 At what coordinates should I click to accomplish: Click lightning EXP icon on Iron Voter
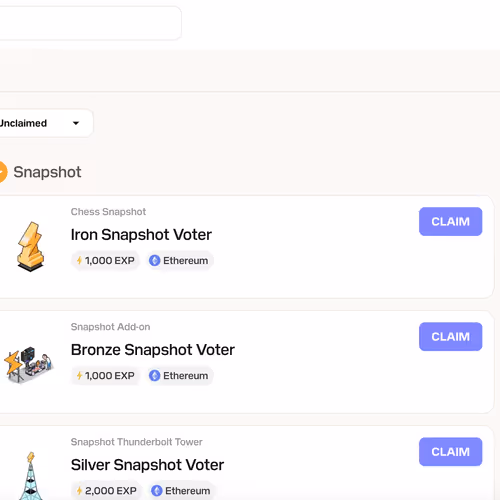click(x=79, y=260)
